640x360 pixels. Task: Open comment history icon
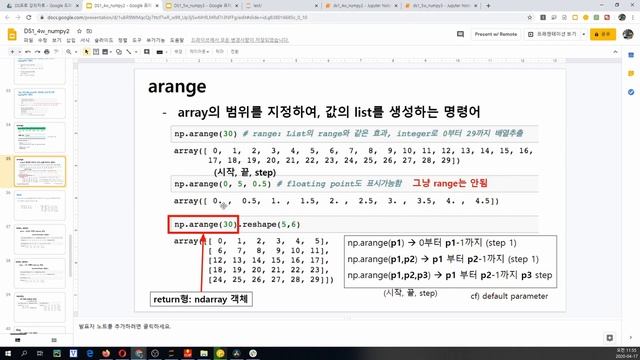[x=460, y=34]
